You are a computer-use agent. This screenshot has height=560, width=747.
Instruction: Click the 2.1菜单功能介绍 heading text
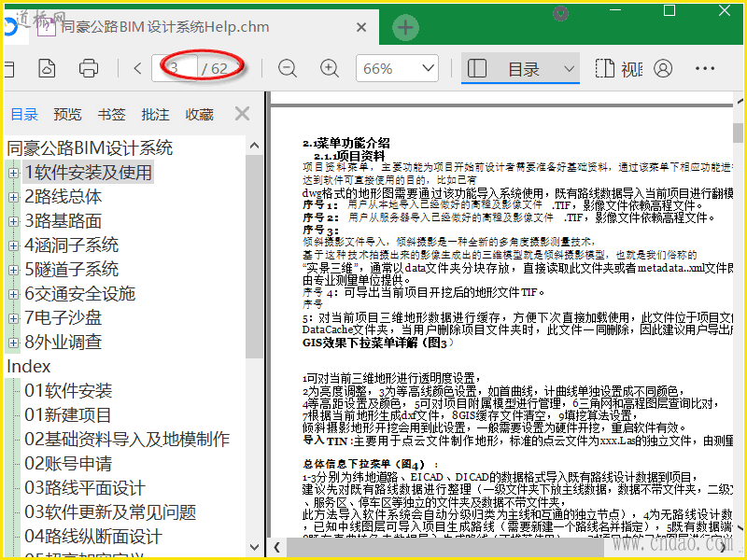coord(346,143)
